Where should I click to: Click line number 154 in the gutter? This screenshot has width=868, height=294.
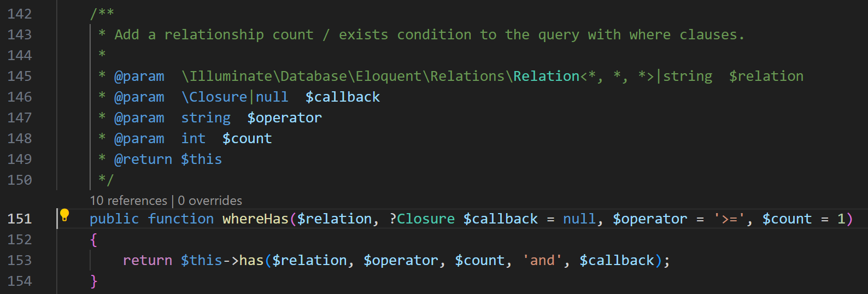tap(20, 281)
